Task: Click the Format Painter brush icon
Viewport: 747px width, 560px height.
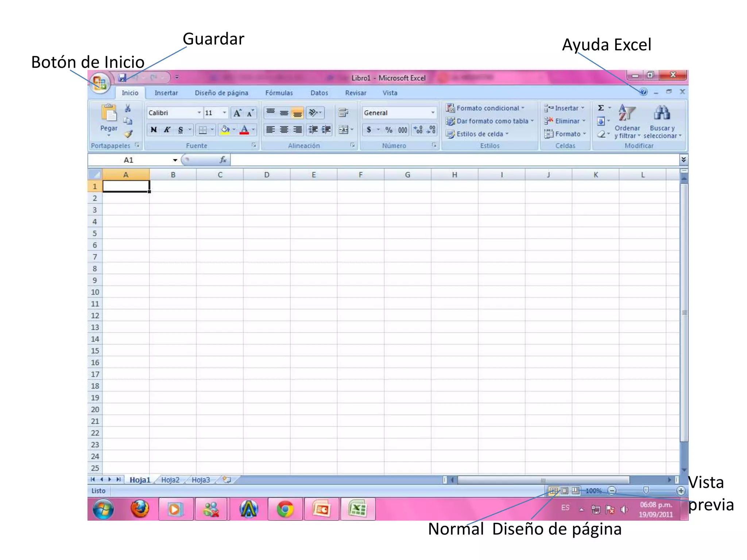Action: tap(128, 134)
